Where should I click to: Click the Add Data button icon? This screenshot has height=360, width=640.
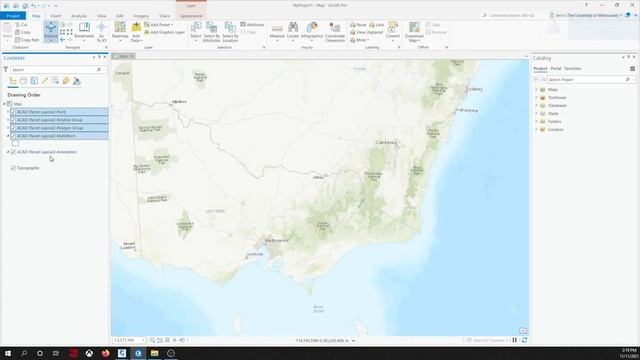pos(136,28)
